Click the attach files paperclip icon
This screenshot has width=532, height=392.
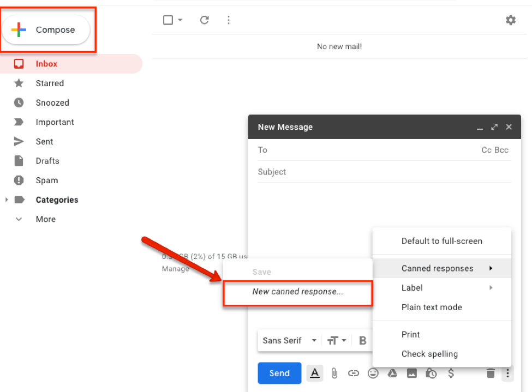click(x=334, y=373)
